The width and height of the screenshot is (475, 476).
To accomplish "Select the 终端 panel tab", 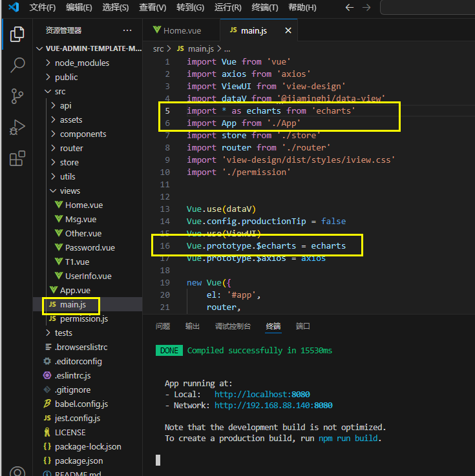I will pyautogui.click(x=273, y=326).
